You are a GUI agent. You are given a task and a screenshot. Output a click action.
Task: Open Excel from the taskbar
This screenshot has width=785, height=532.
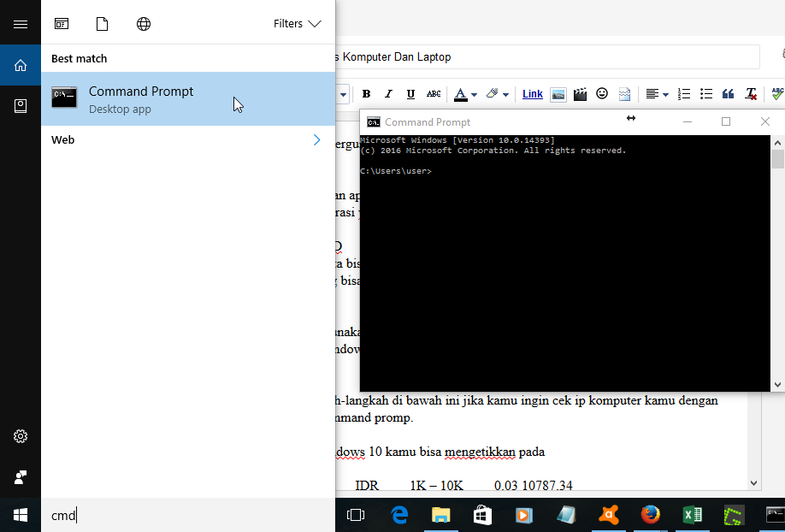(x=692, y=514)
